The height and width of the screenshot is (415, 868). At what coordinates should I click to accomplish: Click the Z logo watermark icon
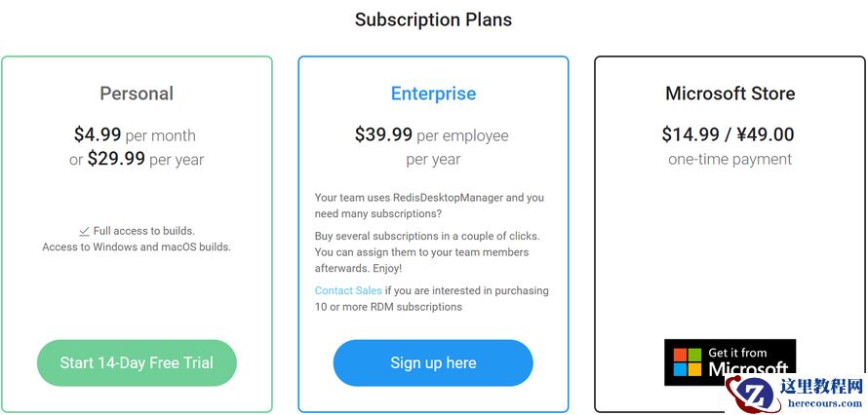(753, 394)
